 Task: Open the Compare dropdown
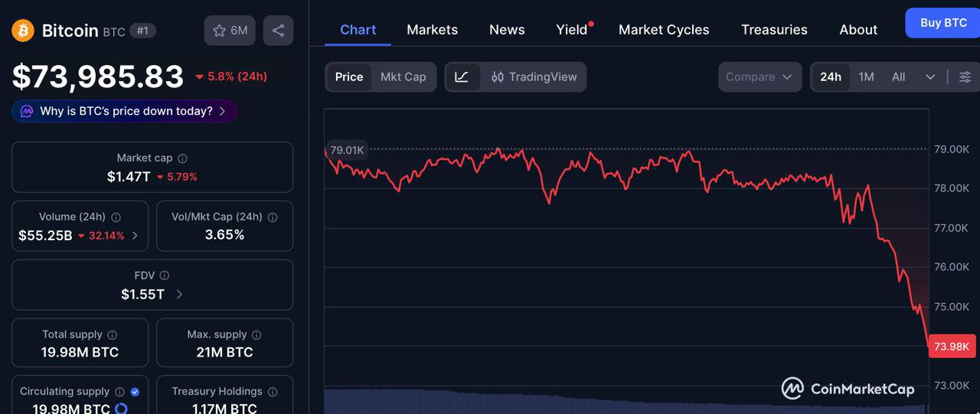(759, 77)
